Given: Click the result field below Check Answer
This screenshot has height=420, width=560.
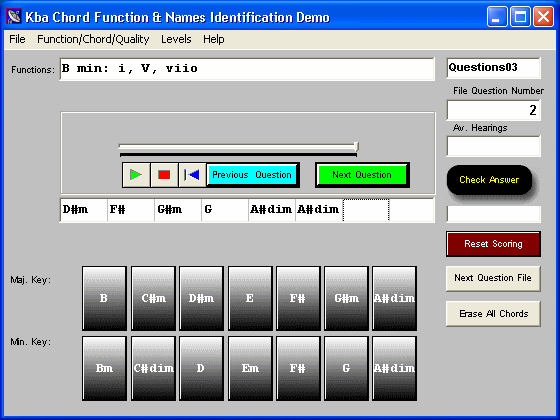Looking at the screenshot, I should click(x=493, y=214).
